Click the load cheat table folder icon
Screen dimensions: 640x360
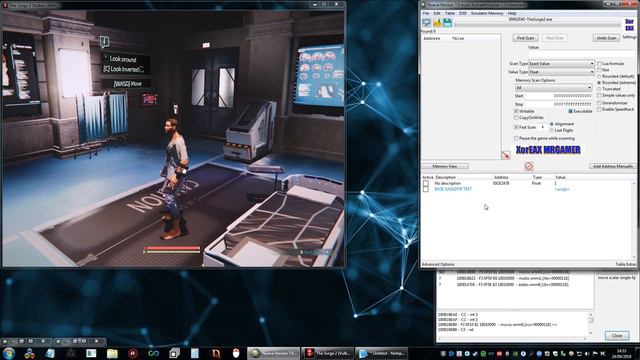tap(437, 23)
